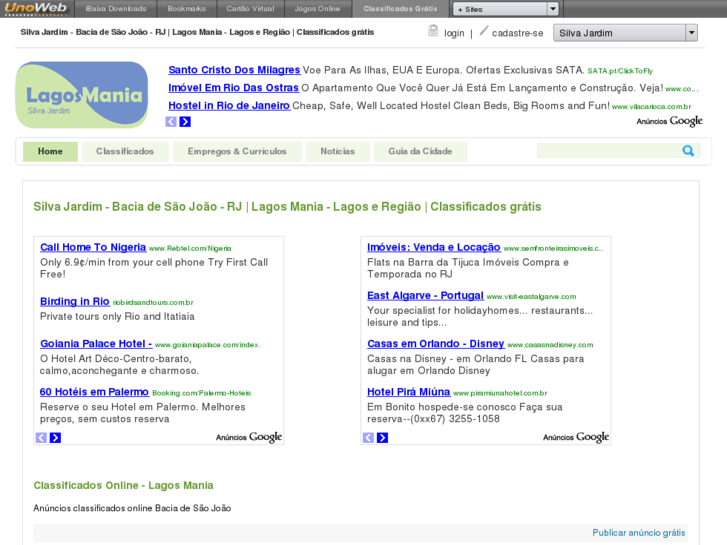Image resolution: width=727 pixels, height=545 pixels.
Task: Click SATA.pt/ClickToFly URL text
Action: [x=620, y=71]
